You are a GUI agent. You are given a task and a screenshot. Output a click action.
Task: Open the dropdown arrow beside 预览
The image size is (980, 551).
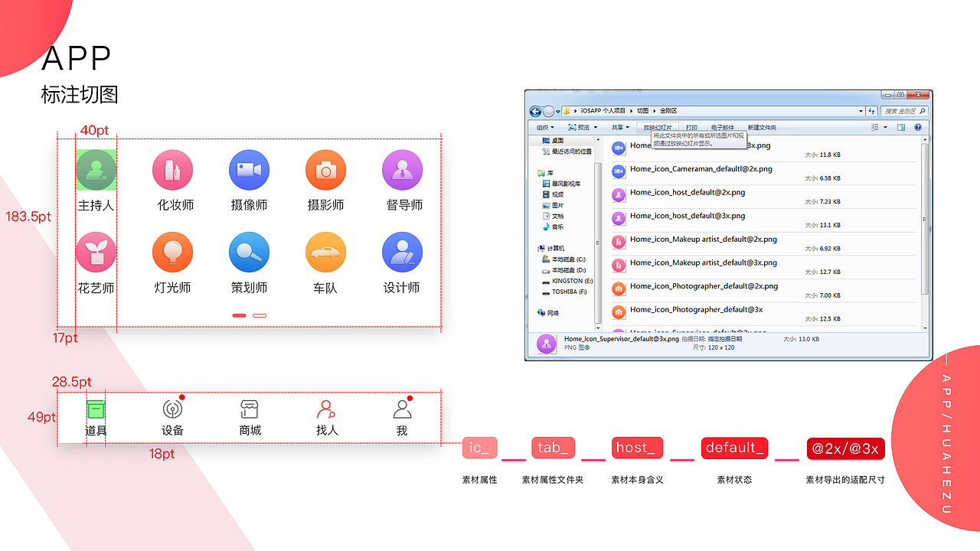coord(596,128)
